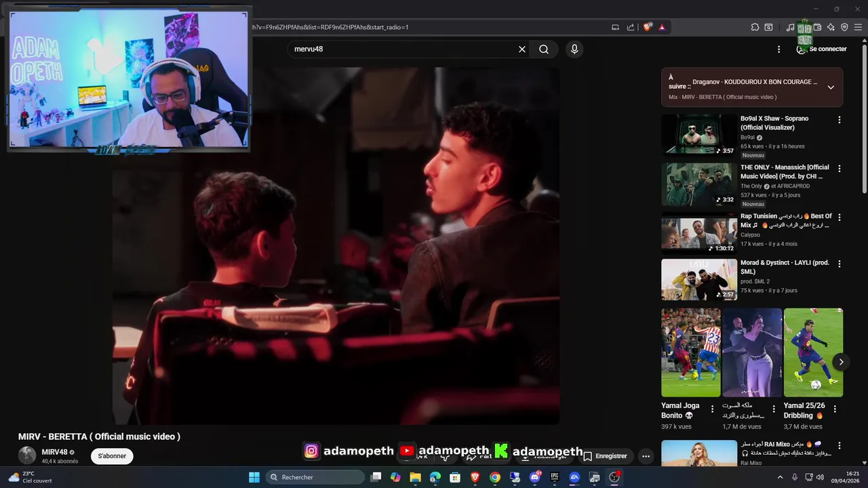Open options for the 1,7 M de vues short
The width and height of the screenshot is (868, 488).
click(774, 409)
